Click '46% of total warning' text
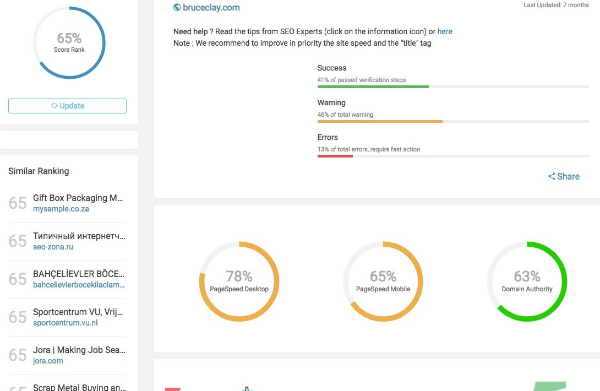 345,114
